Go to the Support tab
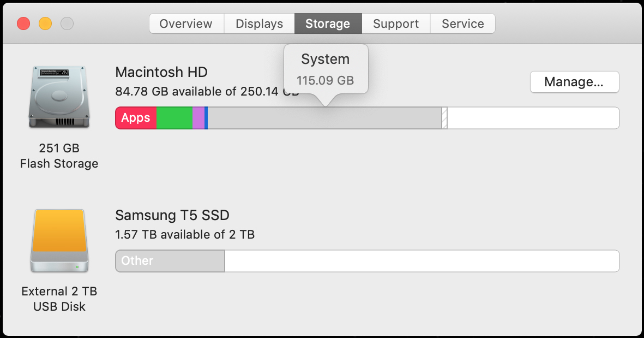This screenshot has width=644, height=338. [396, 24]
